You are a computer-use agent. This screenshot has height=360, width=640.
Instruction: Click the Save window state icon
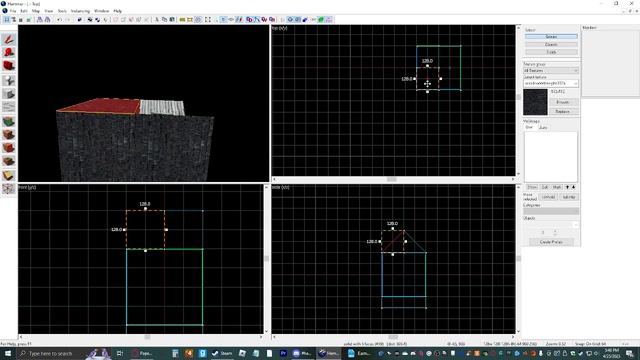point(47,20)
